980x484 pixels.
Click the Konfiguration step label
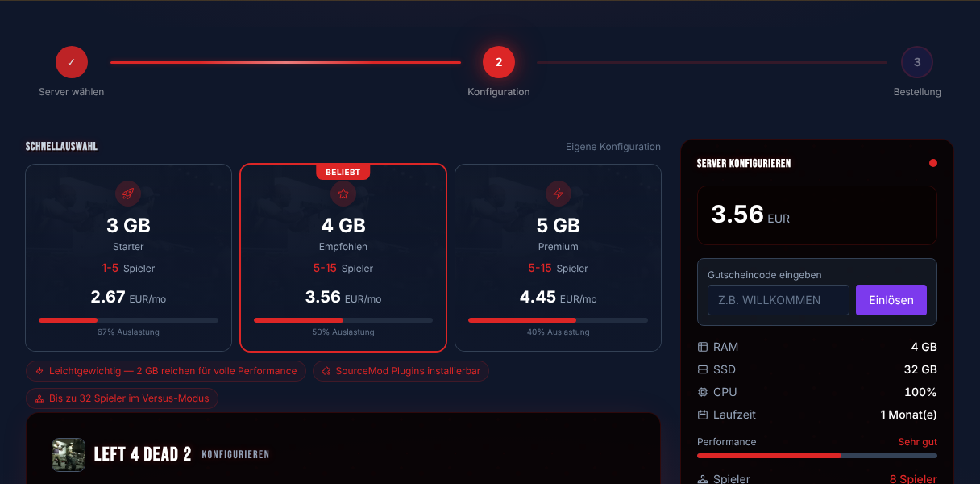click(499, 92)
